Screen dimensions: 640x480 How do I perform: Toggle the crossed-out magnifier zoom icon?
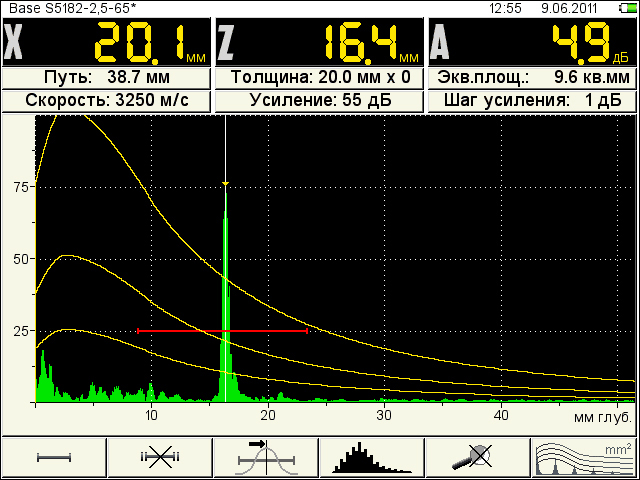click(x=478, y=457)
